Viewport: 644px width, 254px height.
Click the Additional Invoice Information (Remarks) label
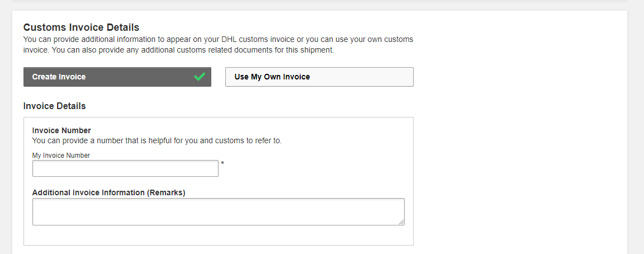(108, 192)
